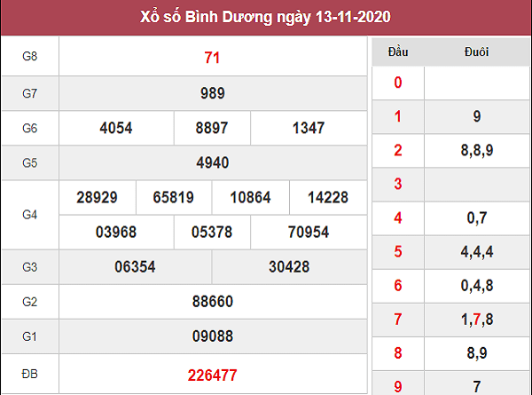Image resolution: width=532 pixels, height=395 pixels.
Task: Click the G4 number 70954
Action: 309,232
